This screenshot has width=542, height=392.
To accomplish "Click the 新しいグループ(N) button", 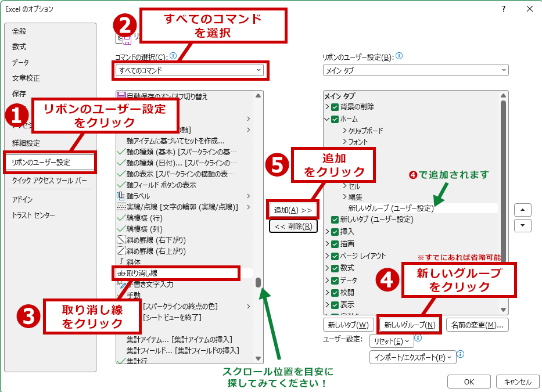I will point(410,325).
